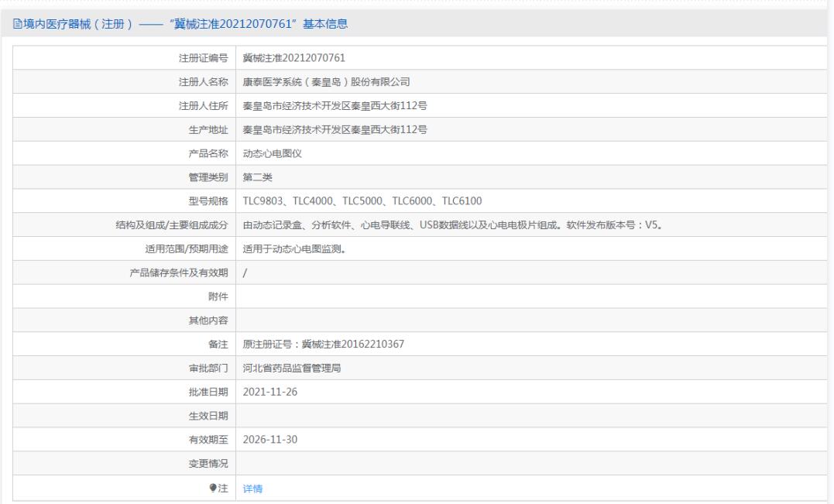This screenshot has height=504, width=834.
Task: Click the 备注 label
Action: [218, 344]
